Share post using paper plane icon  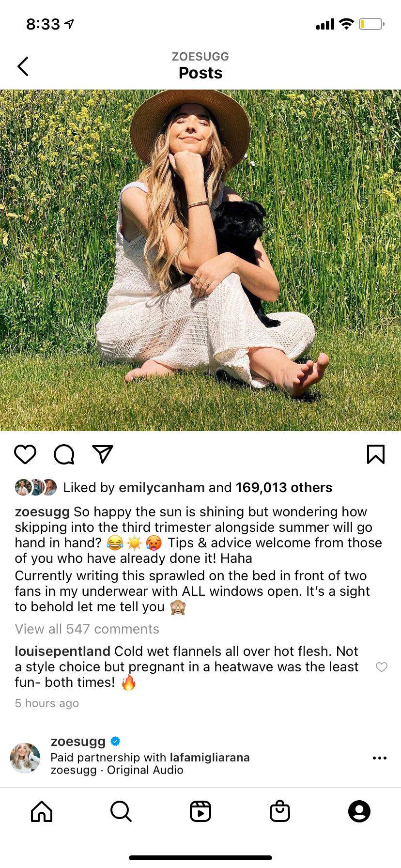(x=103, y=454)
